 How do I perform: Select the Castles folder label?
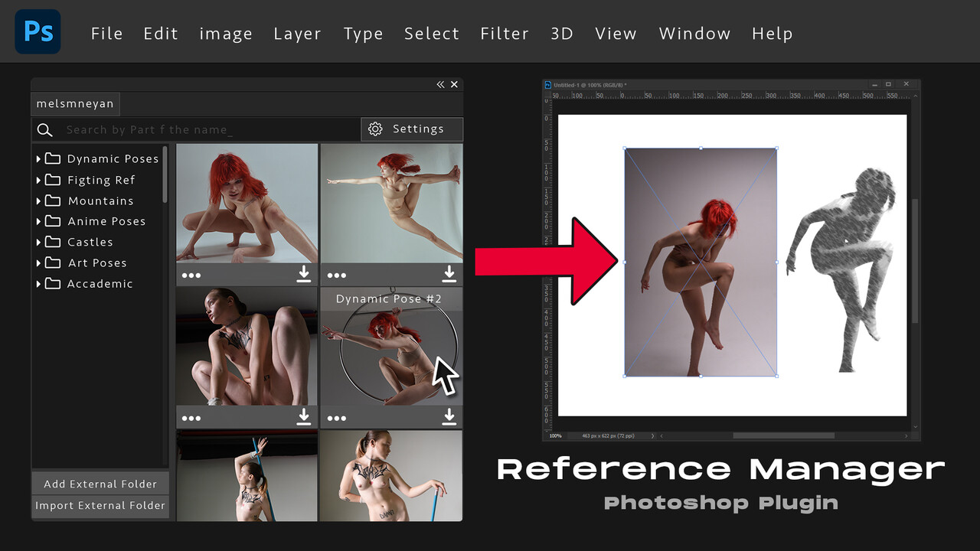coord(90,242)
